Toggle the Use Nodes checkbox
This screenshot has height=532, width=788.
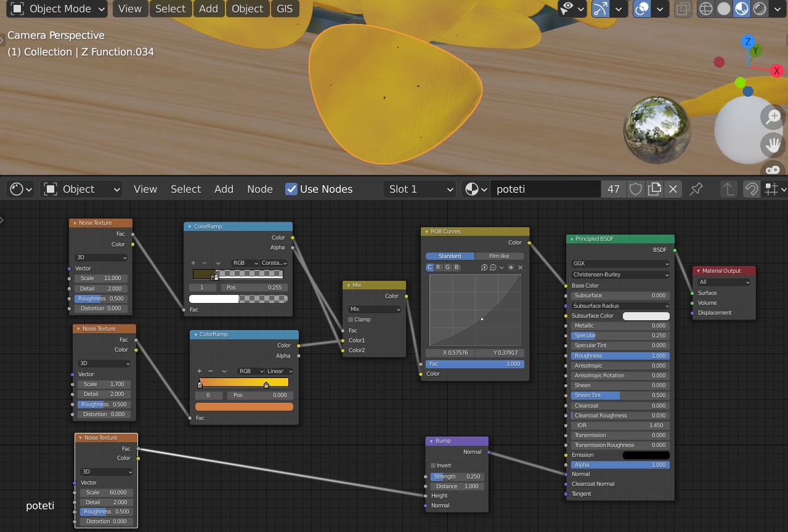291,189
